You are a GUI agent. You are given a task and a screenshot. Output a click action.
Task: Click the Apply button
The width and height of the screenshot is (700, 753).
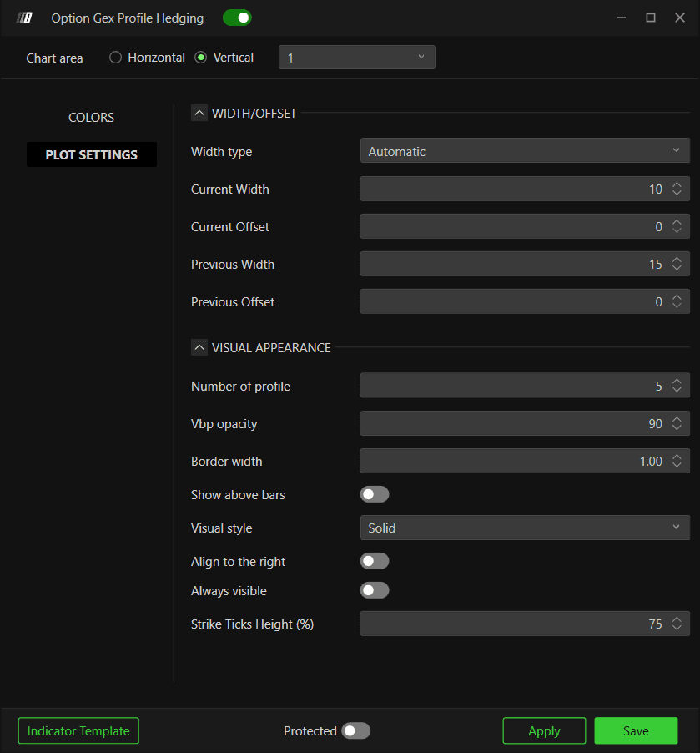click(544, 730)
